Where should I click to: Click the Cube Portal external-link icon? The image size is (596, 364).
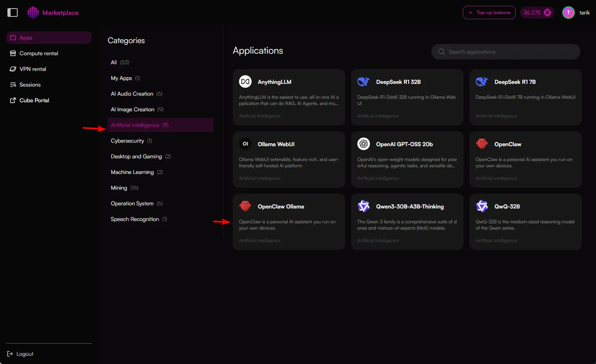tap(13, 100)
